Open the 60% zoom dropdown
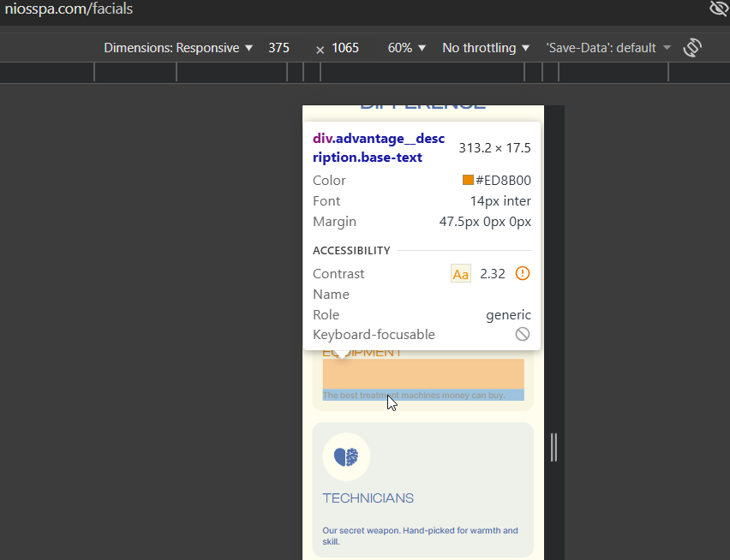The width and height of the screenshot is (730, 560). [407, 48]
